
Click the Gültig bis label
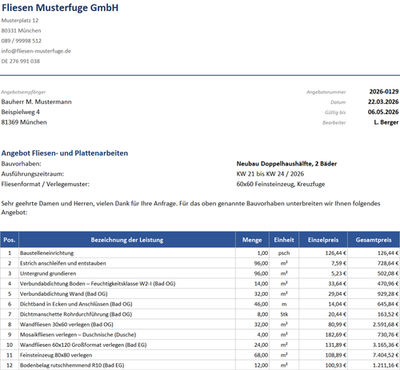coord(335,112)
